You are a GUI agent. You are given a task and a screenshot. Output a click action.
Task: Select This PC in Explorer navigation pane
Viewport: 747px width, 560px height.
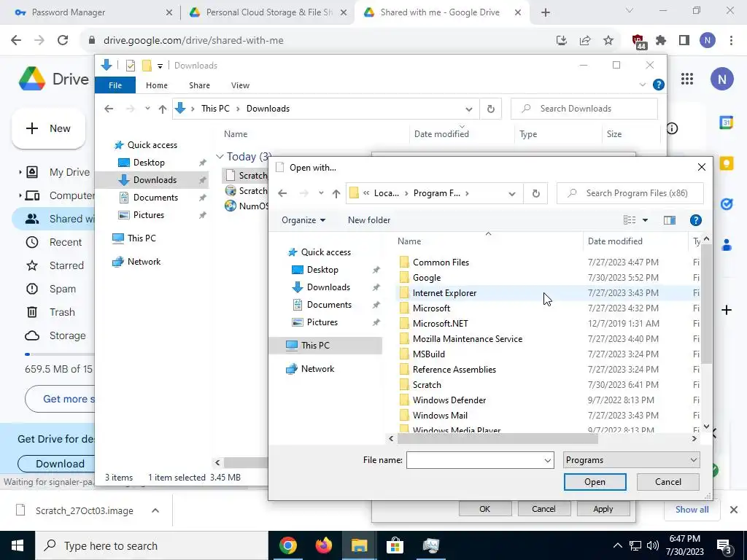coord(142,238)
